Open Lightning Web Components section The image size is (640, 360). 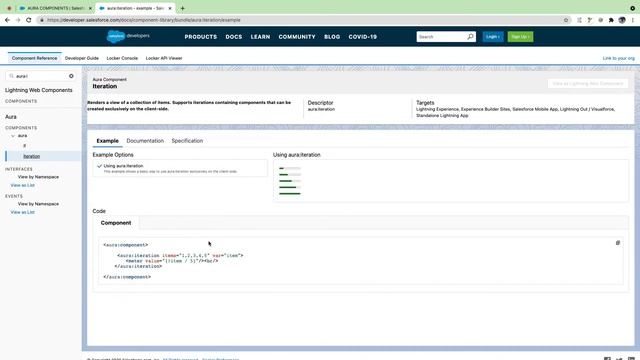38,90
